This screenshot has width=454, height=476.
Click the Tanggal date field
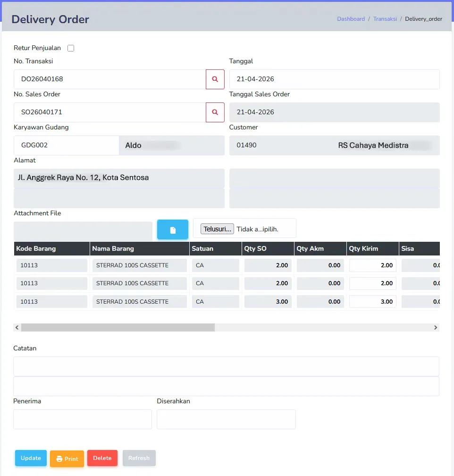tap(335, 79)
